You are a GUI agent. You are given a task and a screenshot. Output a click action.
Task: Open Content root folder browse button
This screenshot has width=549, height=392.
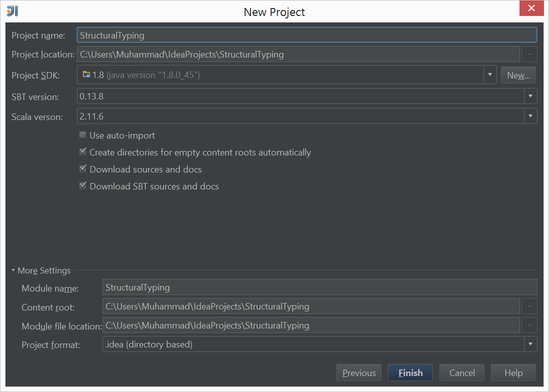tap(529, 306)
